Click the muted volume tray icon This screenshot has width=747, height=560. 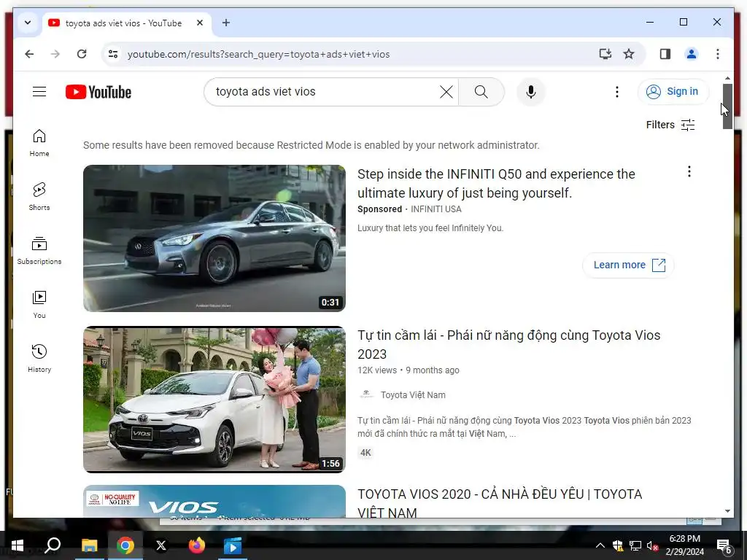653,545
